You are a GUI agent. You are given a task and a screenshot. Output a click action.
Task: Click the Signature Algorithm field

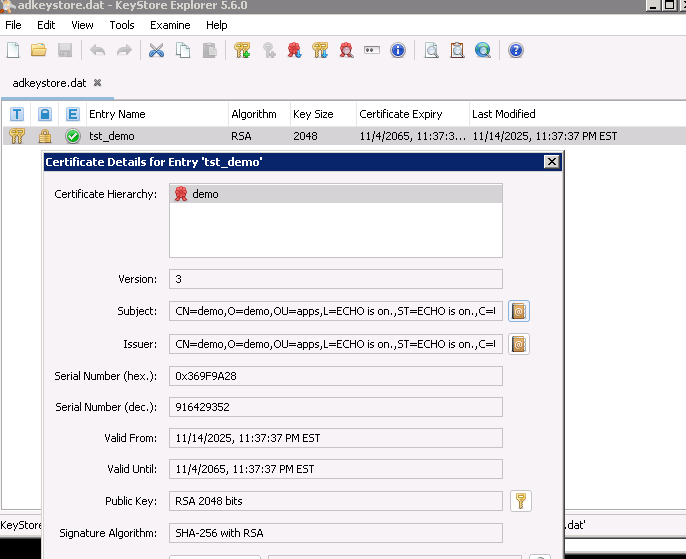[336, 534]
